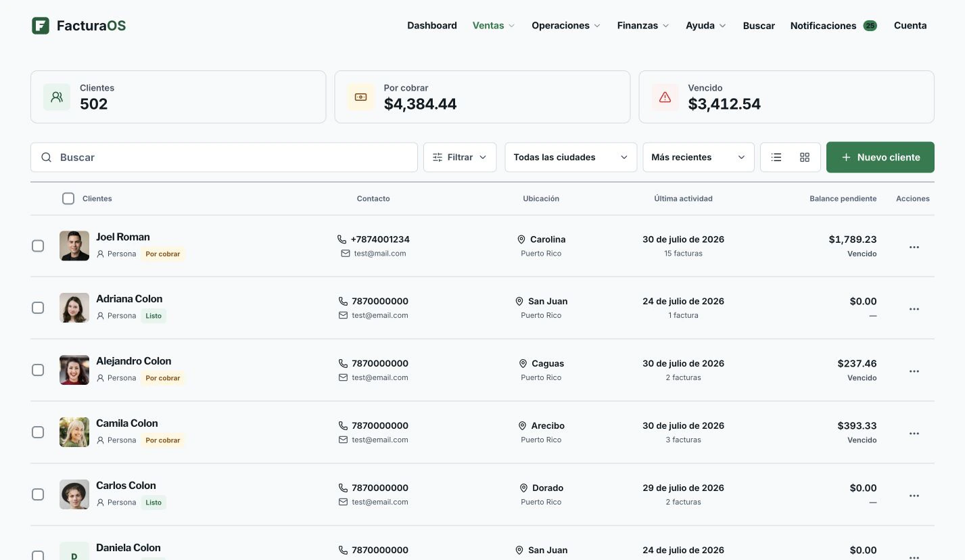Click the search magnifier icon
Screen dimensions: 965x560
[47, 157]
